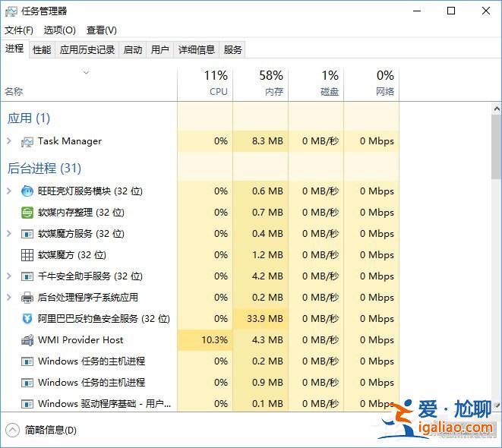The image size is (502, 448).
Task: Click the 千牛安全助手服务 process icon
Action: pyautogui.click(x=27, y=276)
